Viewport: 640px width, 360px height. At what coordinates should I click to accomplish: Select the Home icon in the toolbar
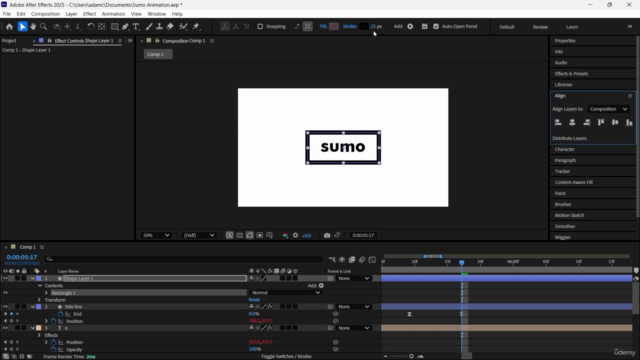[9, 27]
